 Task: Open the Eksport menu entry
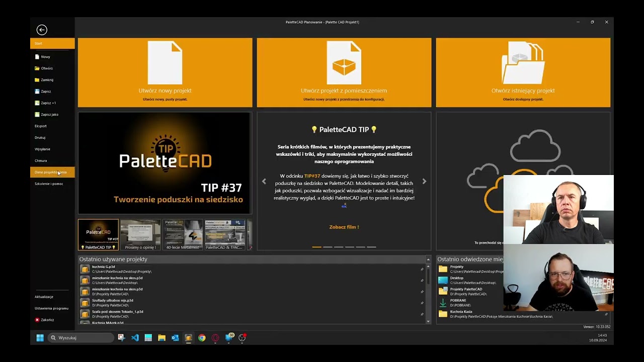pos(41,126)
